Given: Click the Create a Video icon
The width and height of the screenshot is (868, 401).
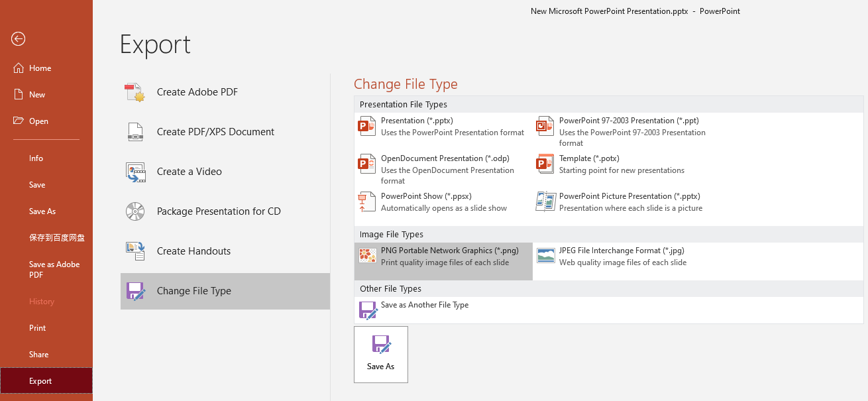Looking at the screenshot, I should (x=135, y=172).
